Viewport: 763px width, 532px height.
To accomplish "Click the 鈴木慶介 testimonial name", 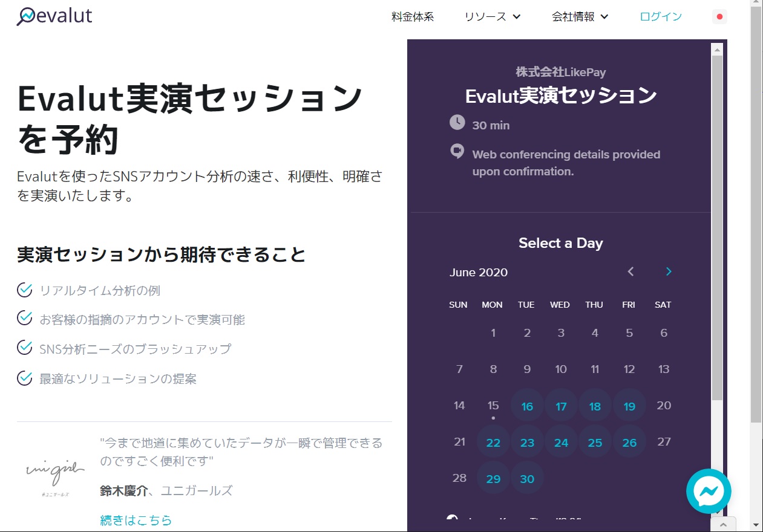I will 123,490.
